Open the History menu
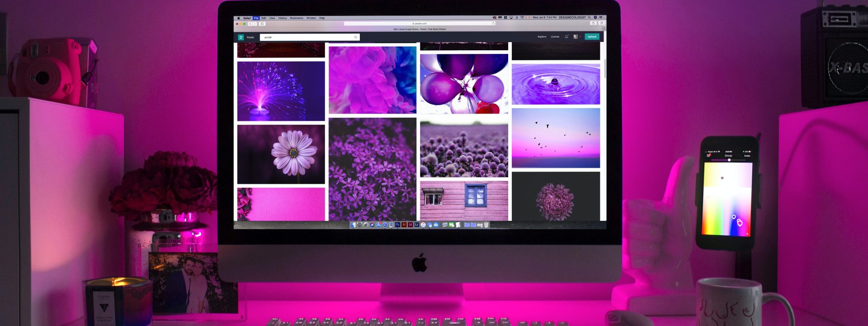The image size is (868, 326). (x=283, y=18)
